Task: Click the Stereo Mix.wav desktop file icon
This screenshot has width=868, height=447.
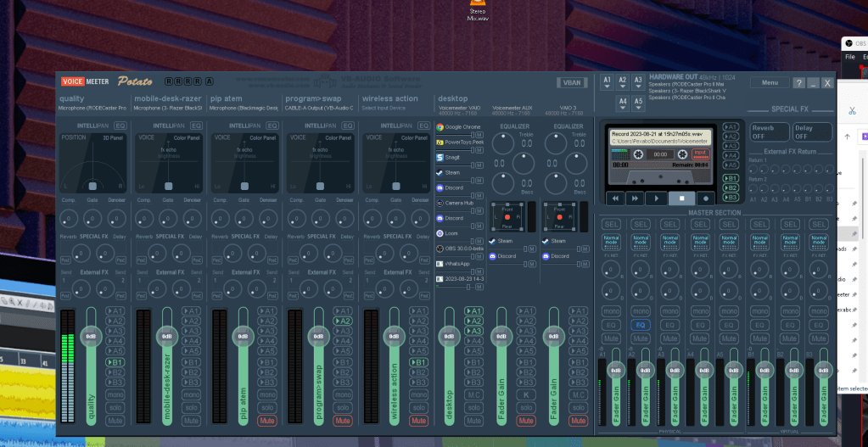Action: 478,10
